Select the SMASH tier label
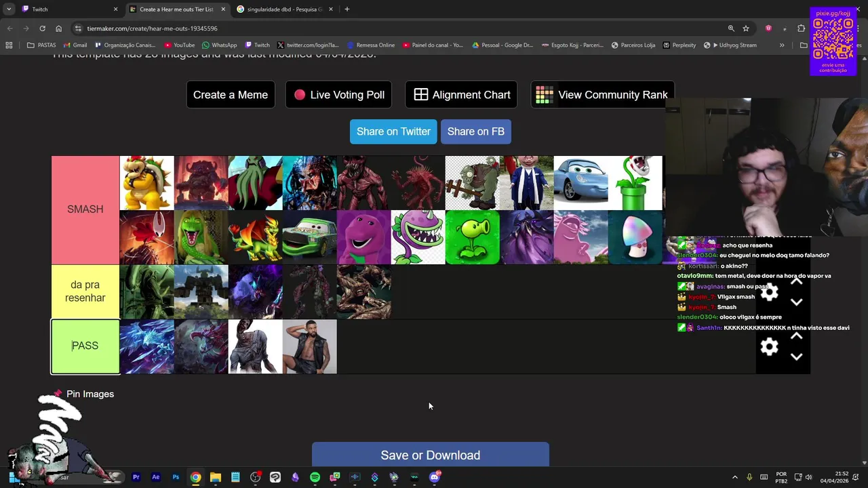Screen dimensions: 868x488 tap(85, 209)
